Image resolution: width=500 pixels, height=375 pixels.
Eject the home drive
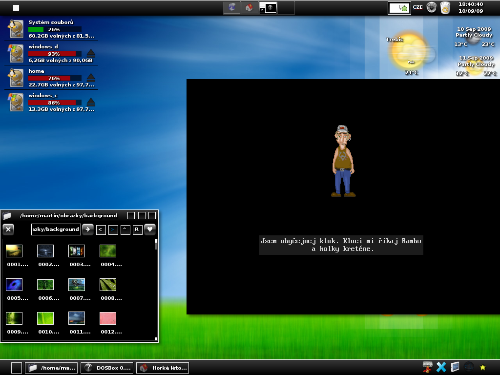tap(91, 78)
